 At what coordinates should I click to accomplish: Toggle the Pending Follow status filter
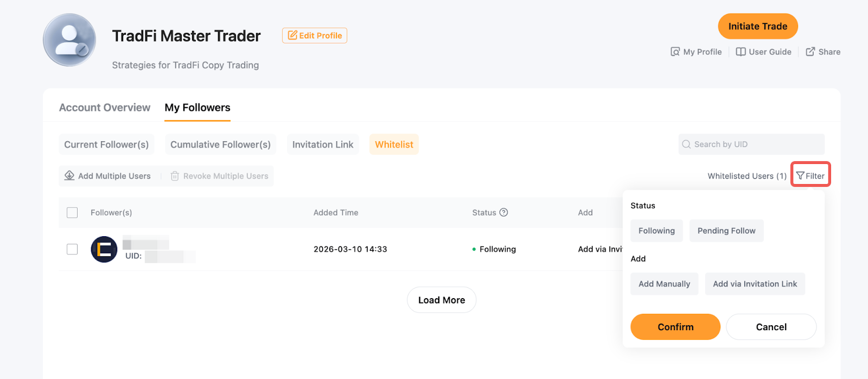[x=726, y=231]
